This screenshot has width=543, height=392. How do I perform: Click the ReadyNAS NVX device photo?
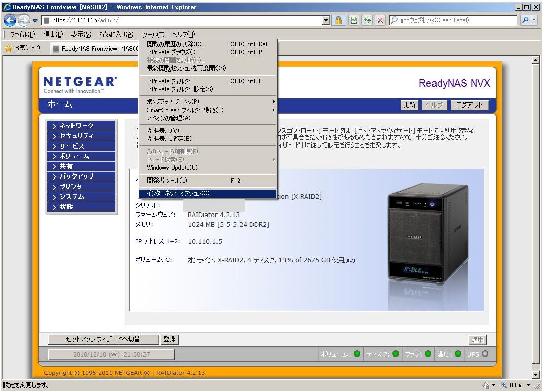click(428, 234)
